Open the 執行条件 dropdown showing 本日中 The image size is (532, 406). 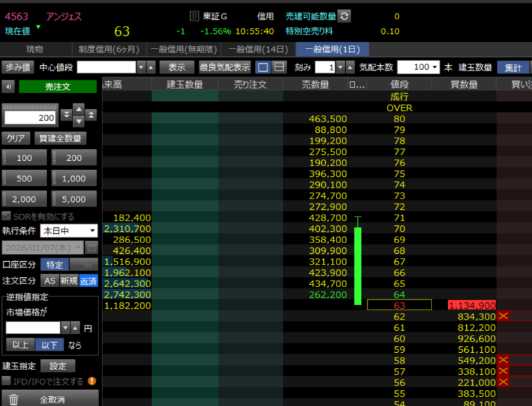(68, 231)
